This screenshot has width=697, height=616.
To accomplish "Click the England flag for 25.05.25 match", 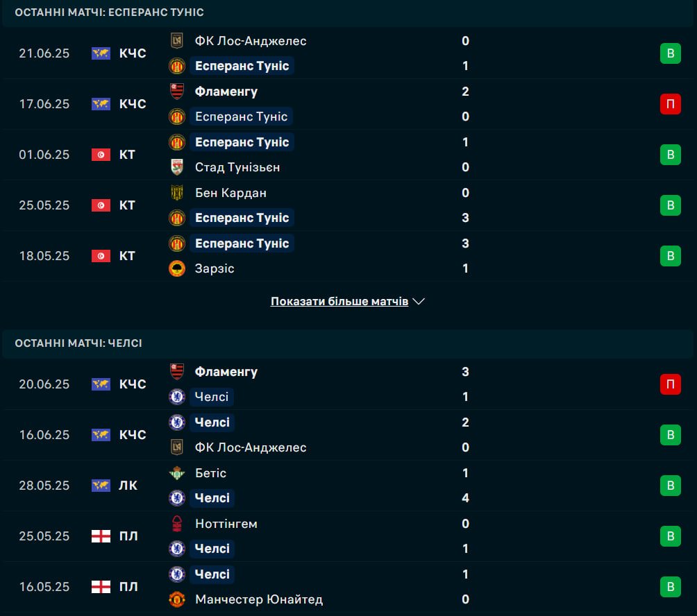I will 101,536.
